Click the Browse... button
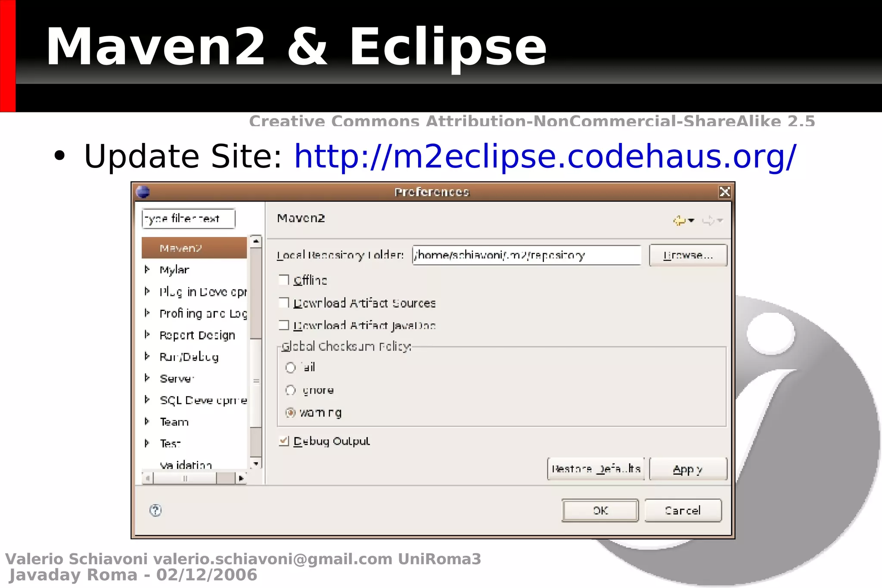 pos(688,255)
